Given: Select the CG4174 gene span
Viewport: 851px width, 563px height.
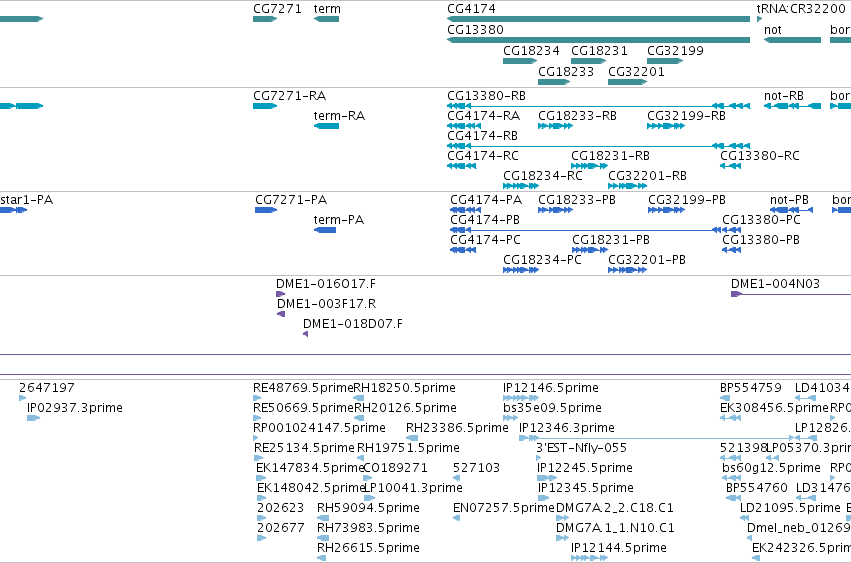Looking at the screenshot, I should 599,19.
